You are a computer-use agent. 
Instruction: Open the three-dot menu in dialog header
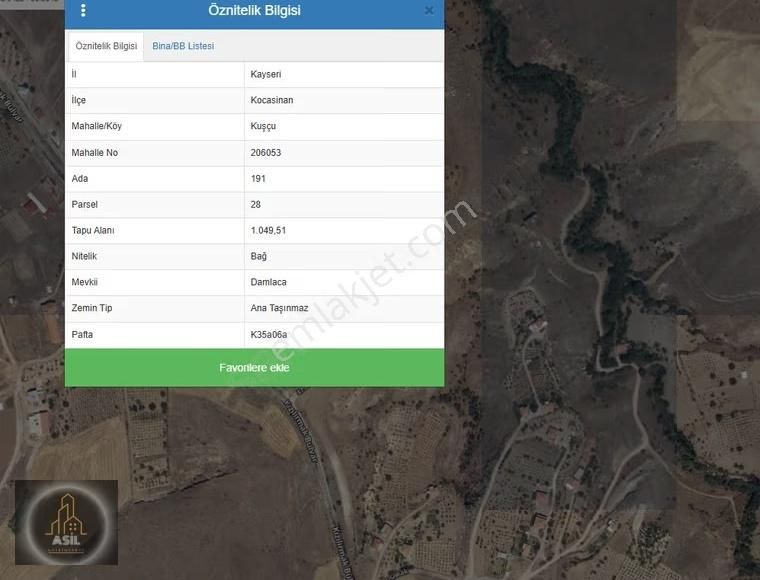[83, 10]
